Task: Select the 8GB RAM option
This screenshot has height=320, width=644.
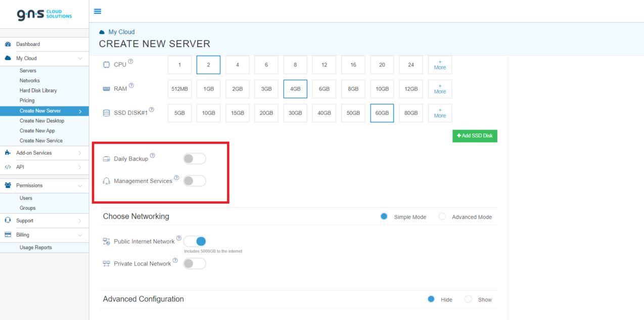Action: click(x=353, y=89)
